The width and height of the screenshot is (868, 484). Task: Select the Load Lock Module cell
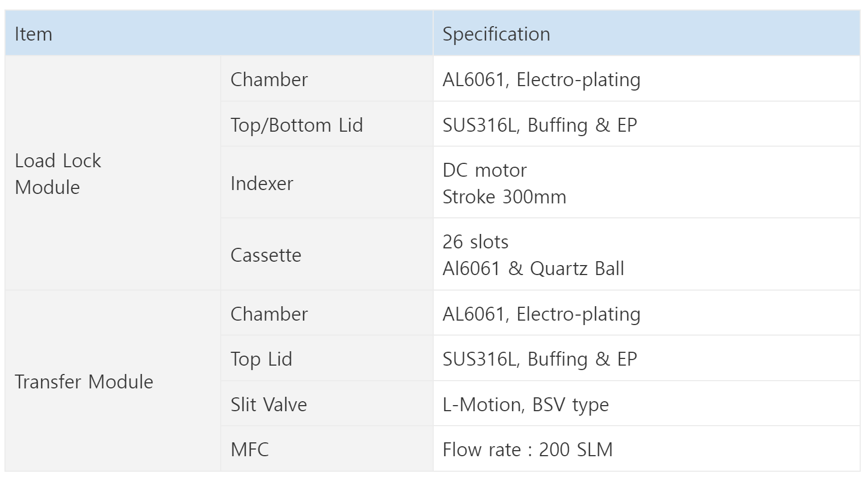click(113, 173)
